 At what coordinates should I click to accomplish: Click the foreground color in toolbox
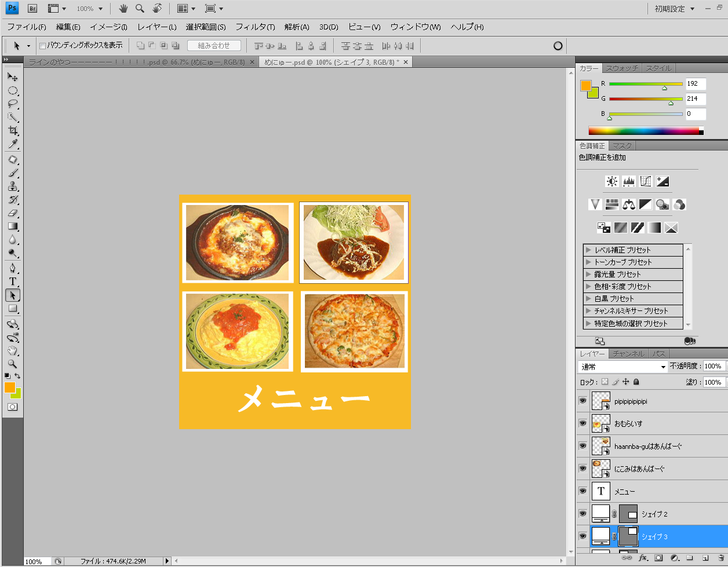10,387
